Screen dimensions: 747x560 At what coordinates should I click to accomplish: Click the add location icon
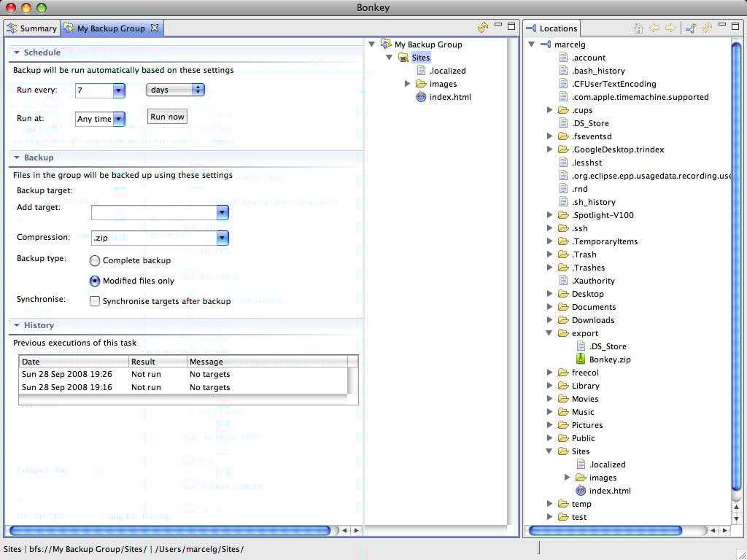[690, 28]
